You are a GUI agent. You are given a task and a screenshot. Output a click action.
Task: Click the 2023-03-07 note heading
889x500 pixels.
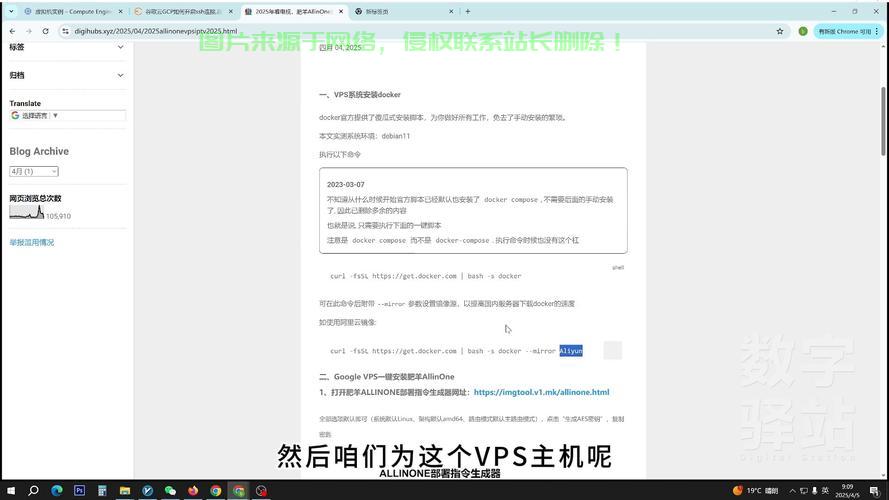coord(345,184)
